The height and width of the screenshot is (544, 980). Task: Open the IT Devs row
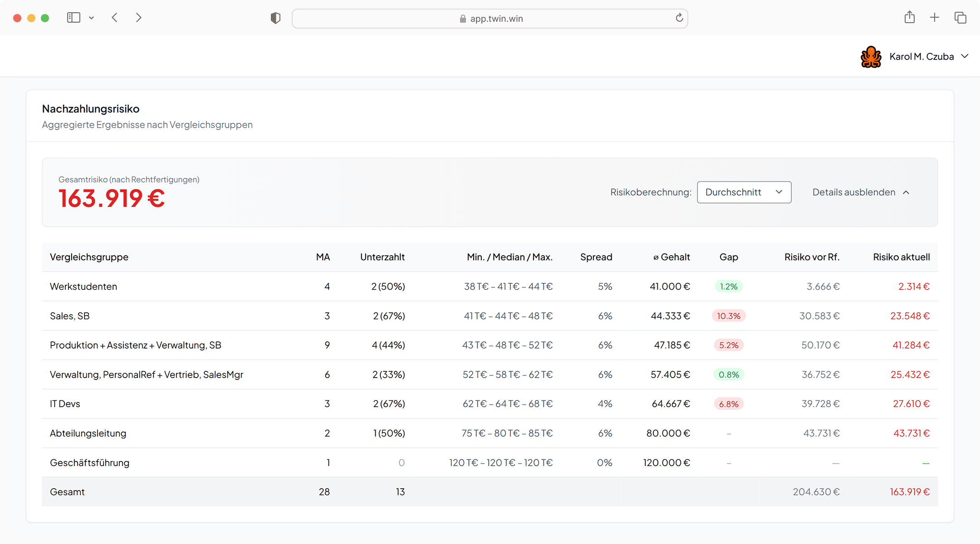tap(65, 404)
